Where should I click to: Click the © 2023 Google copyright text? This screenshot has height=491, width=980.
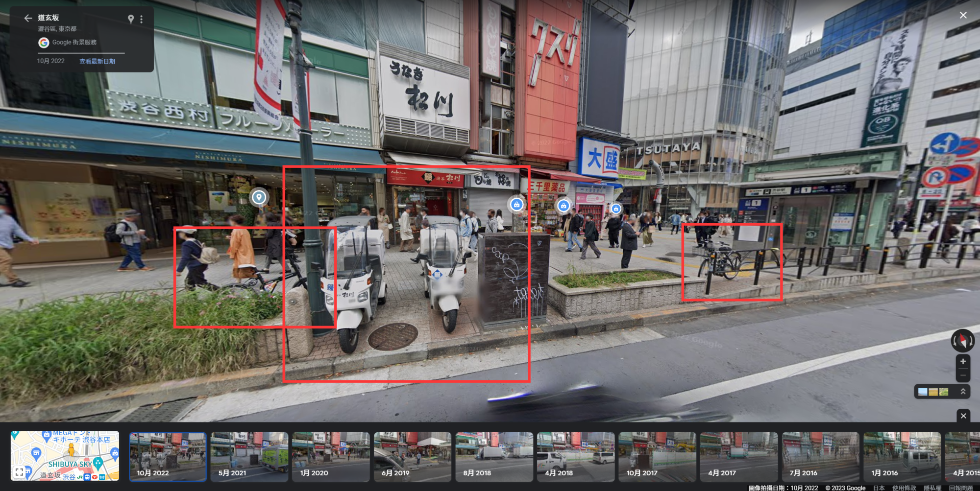[x=845, y=488]
